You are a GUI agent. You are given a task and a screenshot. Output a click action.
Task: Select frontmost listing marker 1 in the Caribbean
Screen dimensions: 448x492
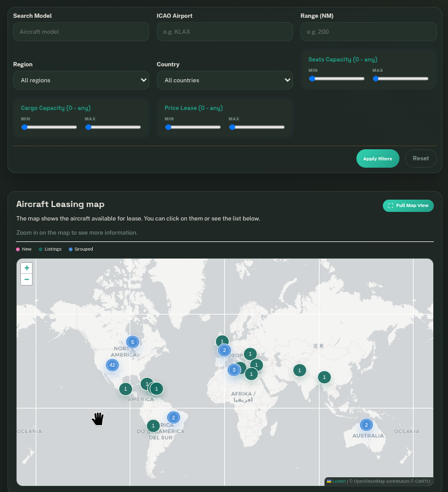(x=157, y=389)
